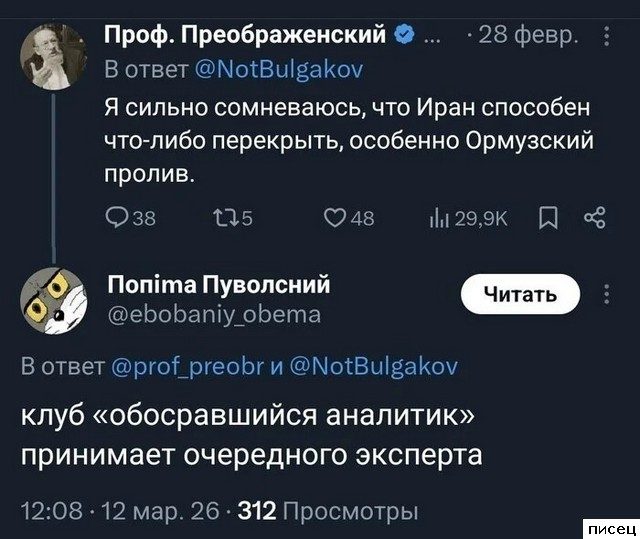Click the blue verified badge
The image size is (640, 539).
coord(403,37)
